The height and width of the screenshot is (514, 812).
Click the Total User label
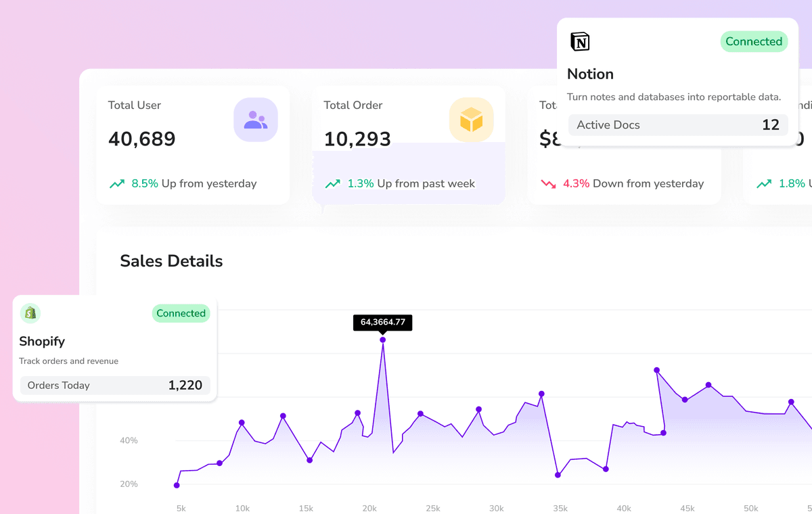coord(135,105)
